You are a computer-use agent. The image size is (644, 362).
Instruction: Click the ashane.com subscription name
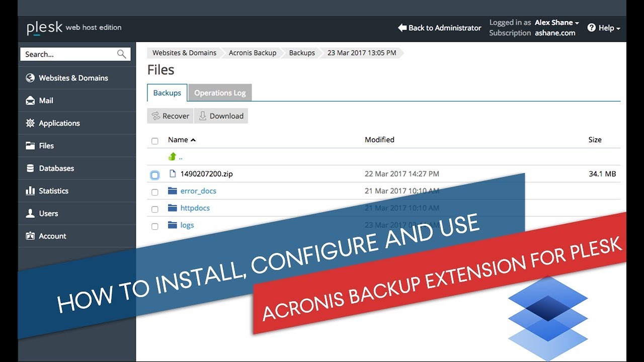[555, 33]
